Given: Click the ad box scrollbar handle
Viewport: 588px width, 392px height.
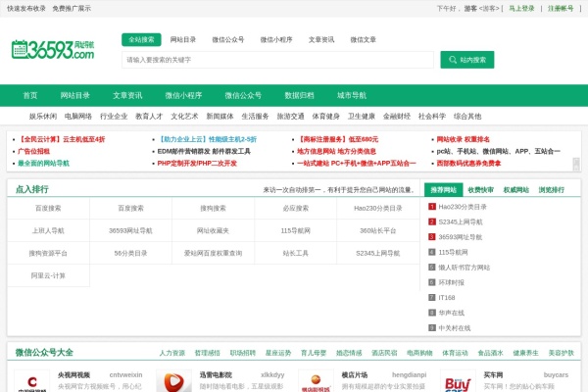Looking at the screenshot, I should tap(576, 164).
